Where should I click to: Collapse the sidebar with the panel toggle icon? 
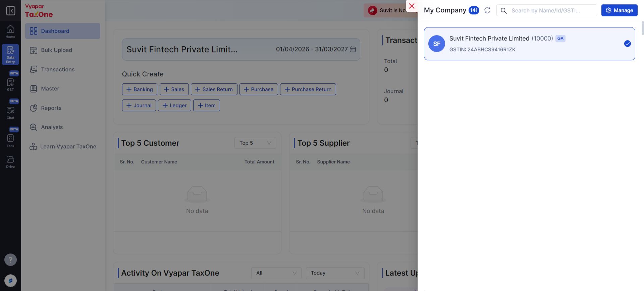pyautogui.click(x=10, y=11)
